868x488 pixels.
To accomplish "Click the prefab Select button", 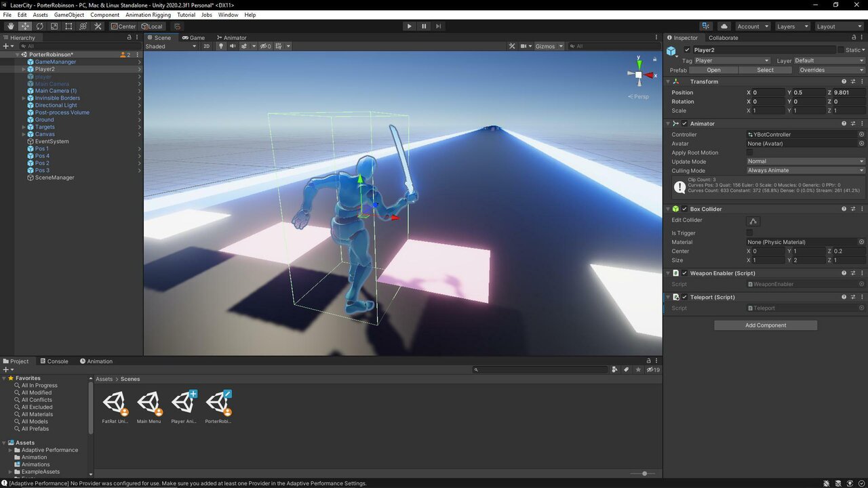I will point(765,70).
